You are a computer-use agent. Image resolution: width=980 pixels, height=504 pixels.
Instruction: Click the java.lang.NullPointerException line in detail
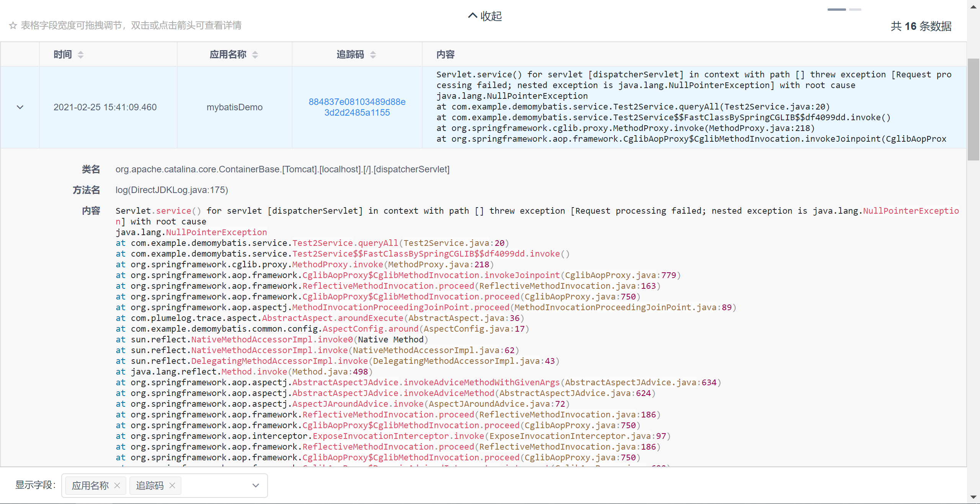click(191, 232)
